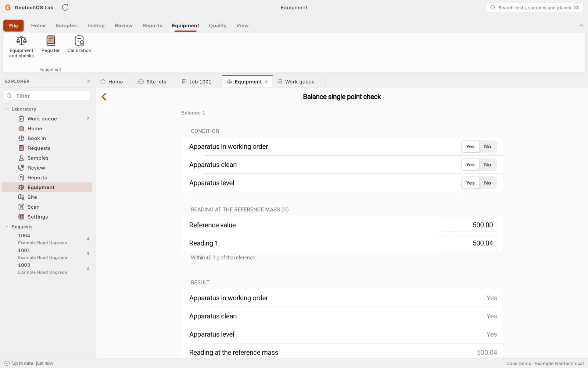Click the Explorer Filter field
The image size is (588, 368).
tap(47, 96)
